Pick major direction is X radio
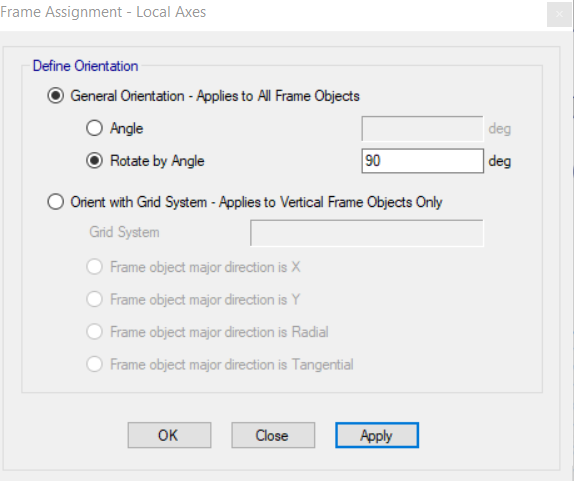The image size is (574, 481). click(94, 267)
